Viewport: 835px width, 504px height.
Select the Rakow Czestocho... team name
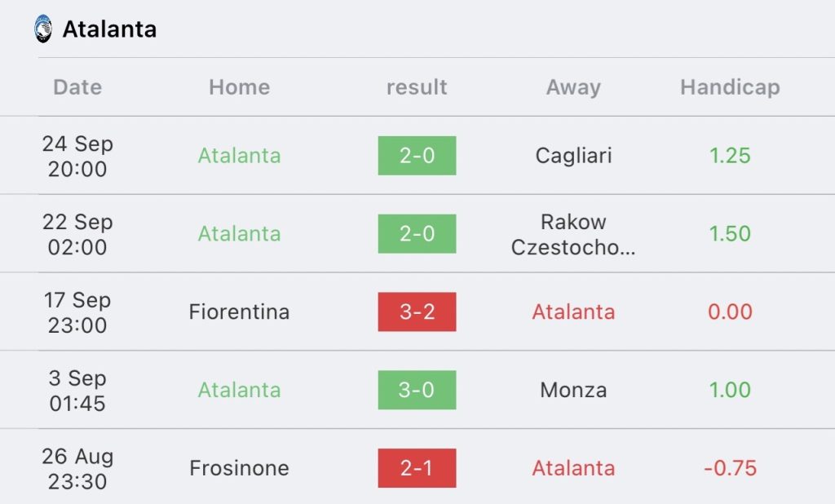[x=573, y=234]
